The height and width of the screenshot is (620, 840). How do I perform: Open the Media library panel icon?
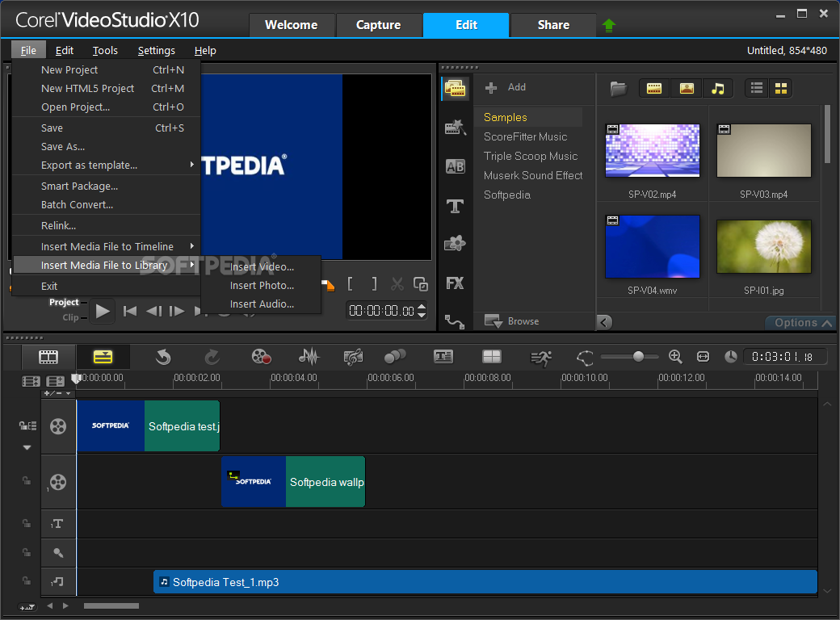coord(456,89)
